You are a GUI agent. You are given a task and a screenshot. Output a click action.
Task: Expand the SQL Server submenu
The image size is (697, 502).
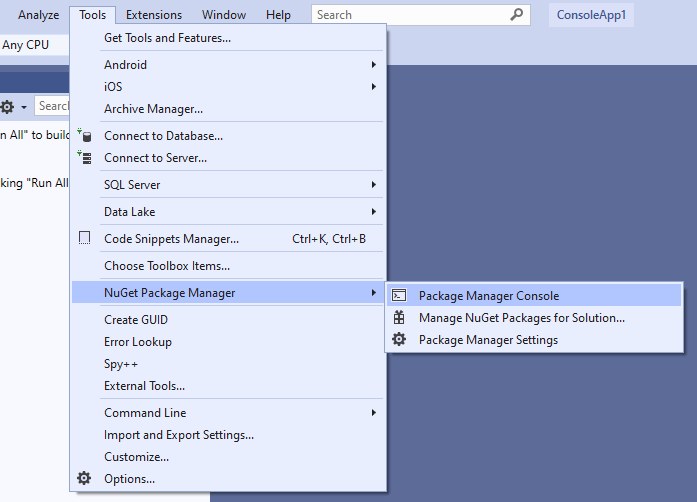(x=228, y=185)
